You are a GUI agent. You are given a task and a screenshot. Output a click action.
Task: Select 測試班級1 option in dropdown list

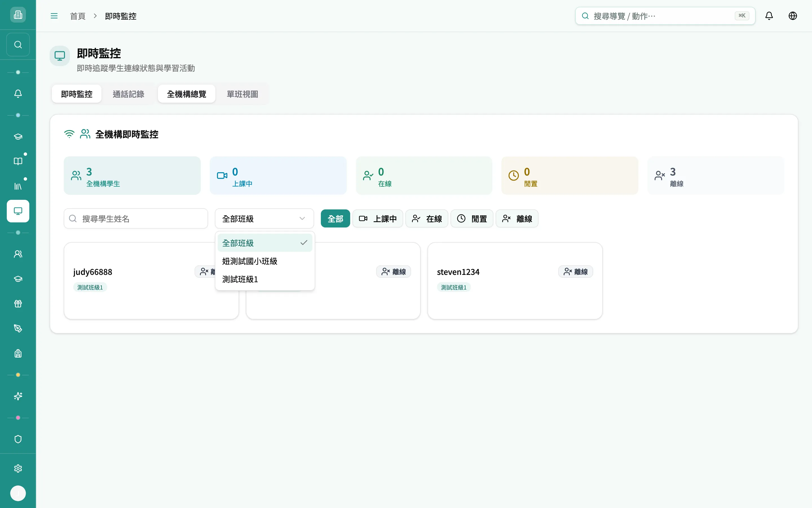pyautogui.click(x=265, y=279)
